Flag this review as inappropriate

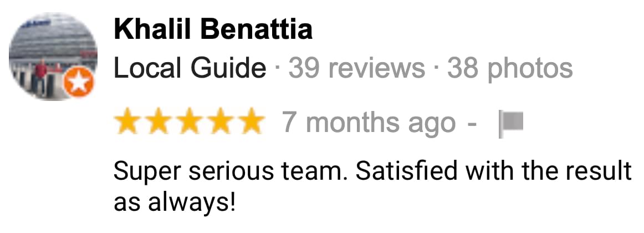(511, 124)
